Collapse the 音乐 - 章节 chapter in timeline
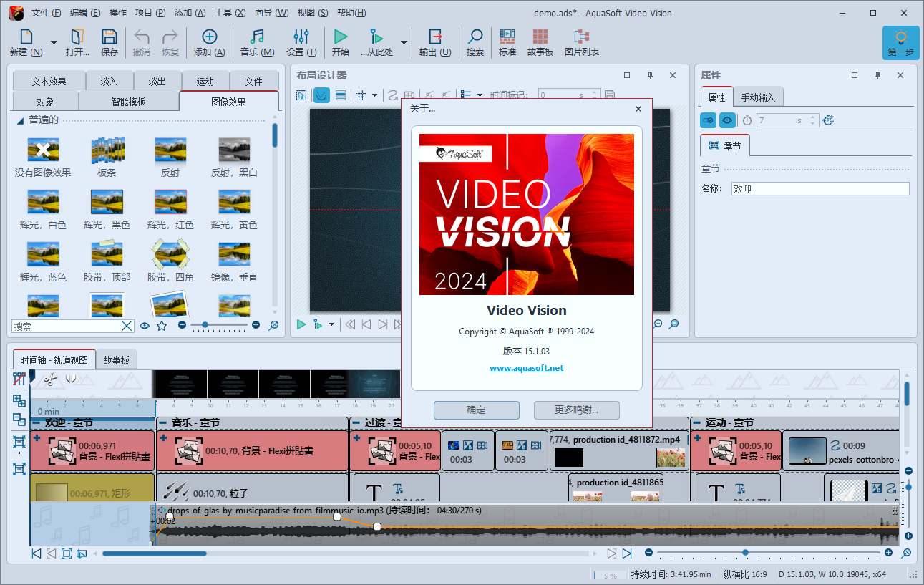 point(162,422)
